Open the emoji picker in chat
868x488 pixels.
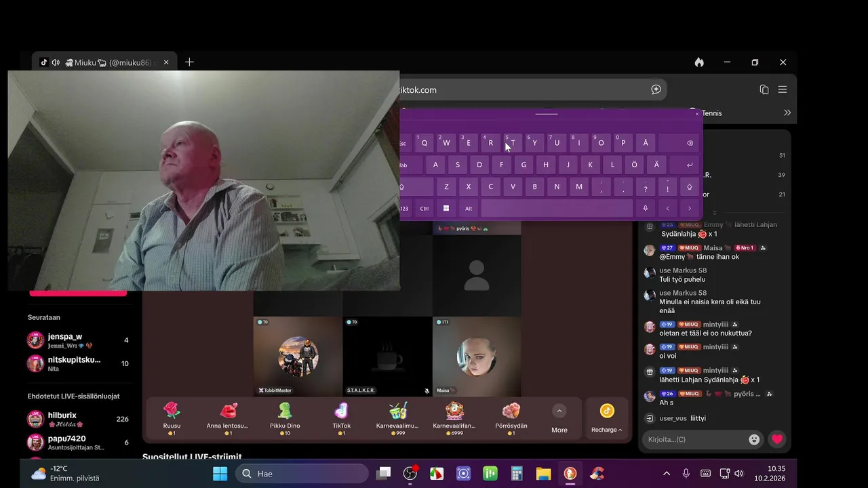(754, 439)
